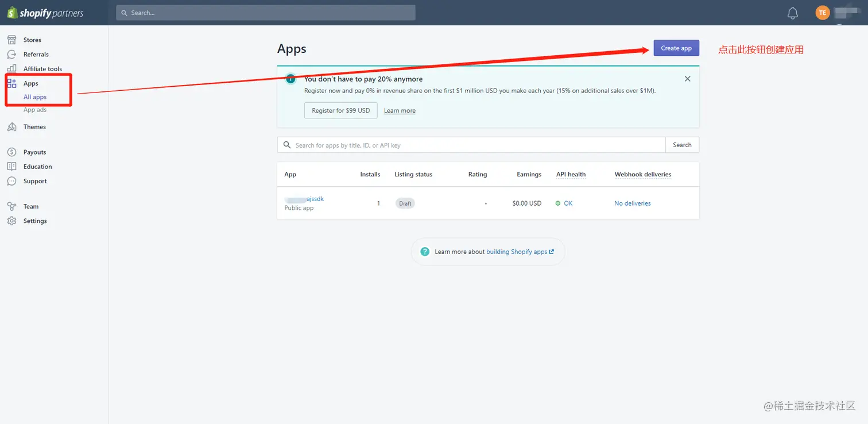Go to Referrals in the sidebar
Screen dimensions: 868x424
click(x=36, y=54)
